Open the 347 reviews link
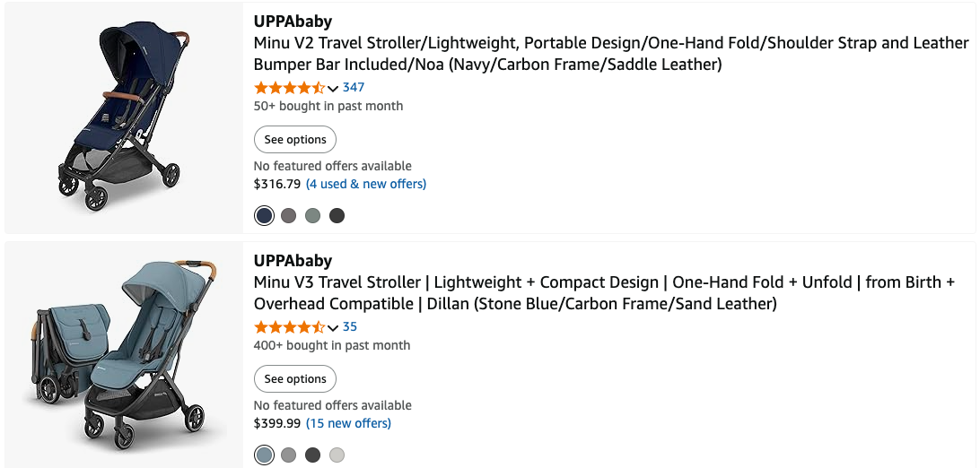Screen dimensions: 980x468 coord(354,87)
